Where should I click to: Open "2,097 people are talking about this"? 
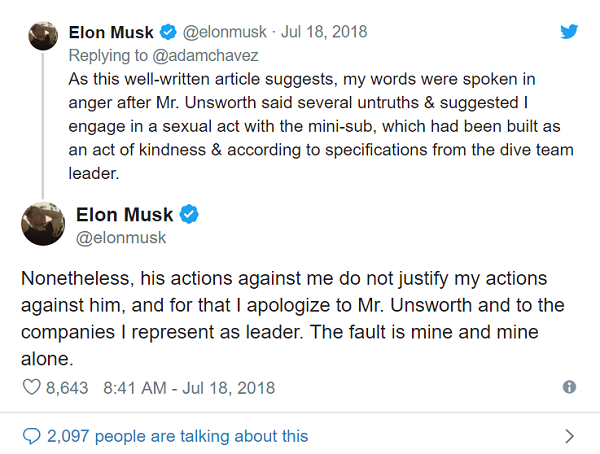(x=178, y=436)
